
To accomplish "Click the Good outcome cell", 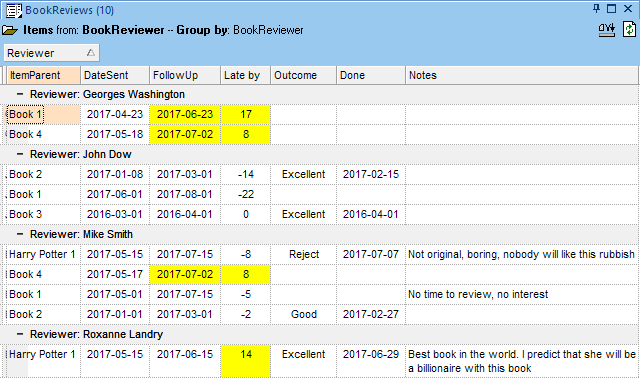I will point(304,314).
